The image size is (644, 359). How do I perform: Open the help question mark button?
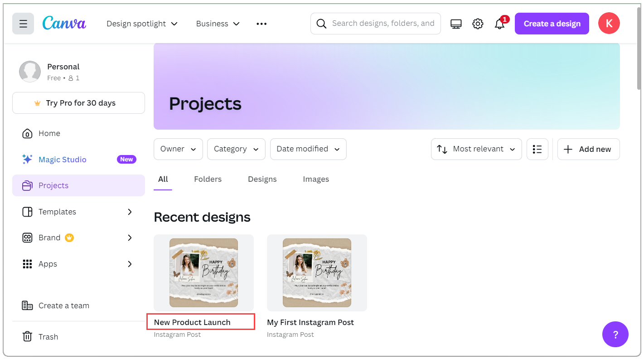tap(615, 335)
